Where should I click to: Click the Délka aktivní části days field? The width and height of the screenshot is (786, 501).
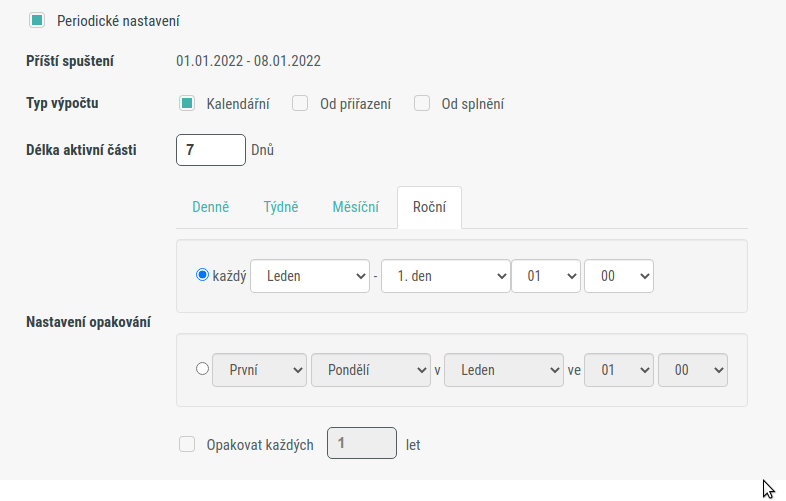point(211,150)
